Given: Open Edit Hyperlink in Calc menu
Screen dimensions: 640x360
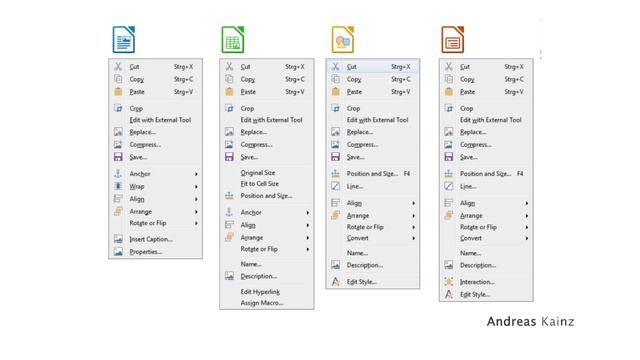Looking at the screenshot, I should click(260, 292).
